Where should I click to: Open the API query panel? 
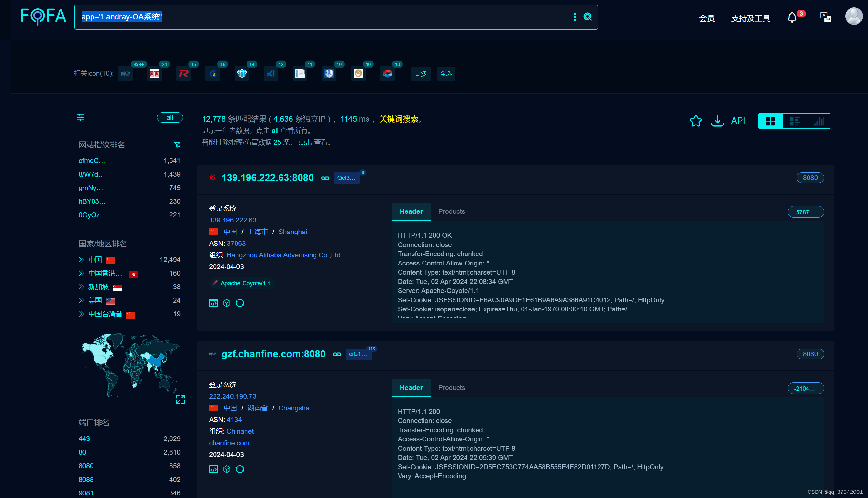pos(738,121)
